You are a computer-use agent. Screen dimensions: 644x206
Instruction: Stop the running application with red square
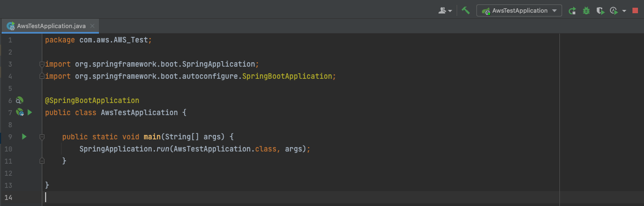[x=635, y=10]
